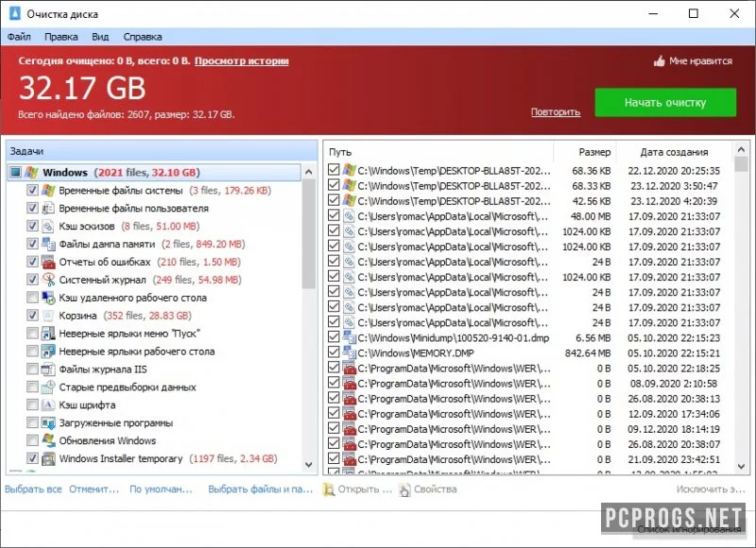
Task: Select the 842.64 MB size cell
Action: [588, 352]
